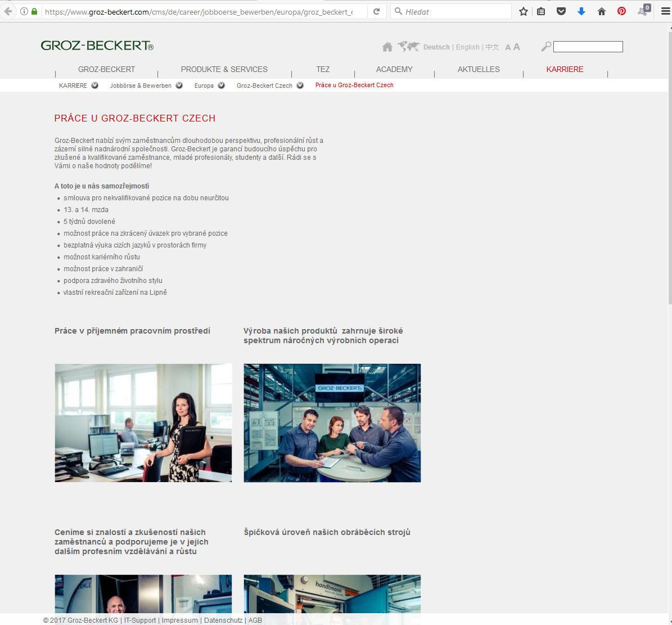Bookmark this page with the star icon
The height and width of the screenshot is (625, 672).
(524, 12)
